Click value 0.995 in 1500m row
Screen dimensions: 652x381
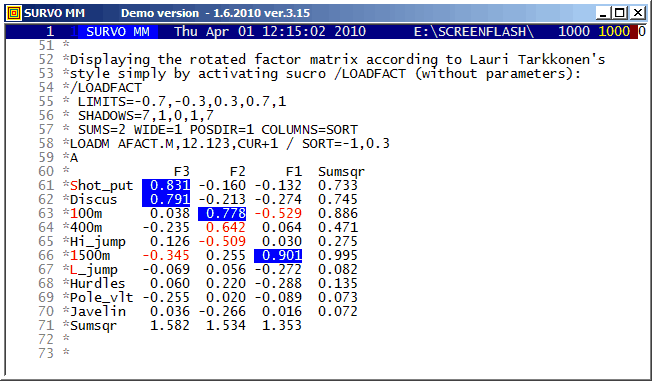point(338,256)
